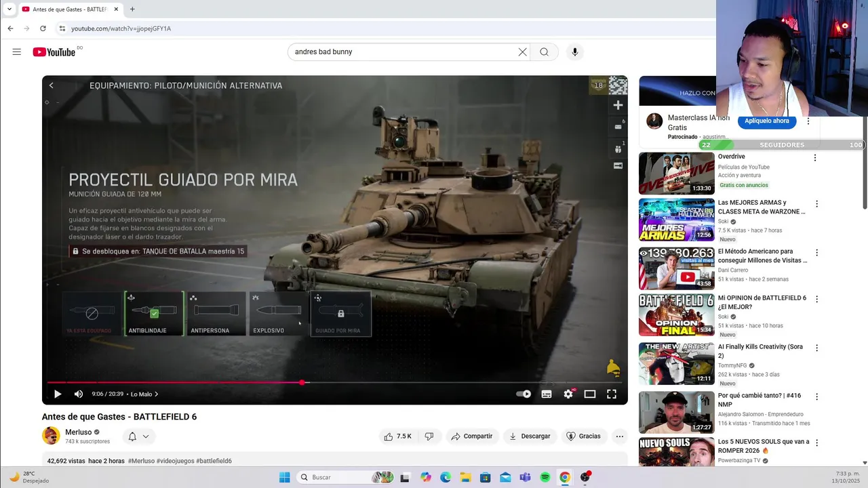Open Merluso channel avatar
Screen dimensions: 868x488
pyautogui.click(x=51, y=436)
